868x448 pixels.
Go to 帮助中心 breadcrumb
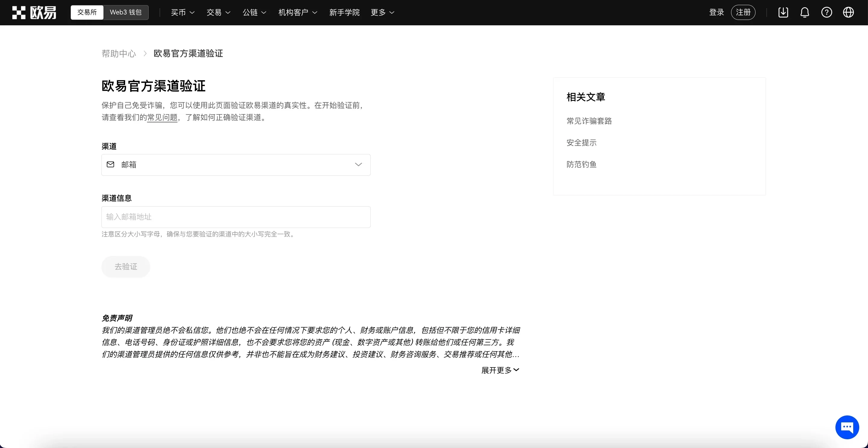coord(119,54)
